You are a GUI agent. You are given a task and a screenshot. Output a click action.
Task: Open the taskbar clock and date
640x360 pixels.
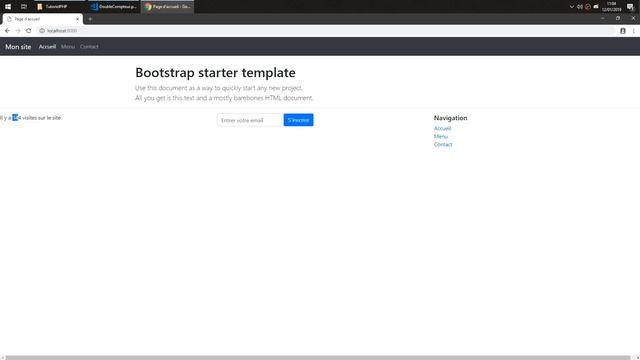(611, 7)
